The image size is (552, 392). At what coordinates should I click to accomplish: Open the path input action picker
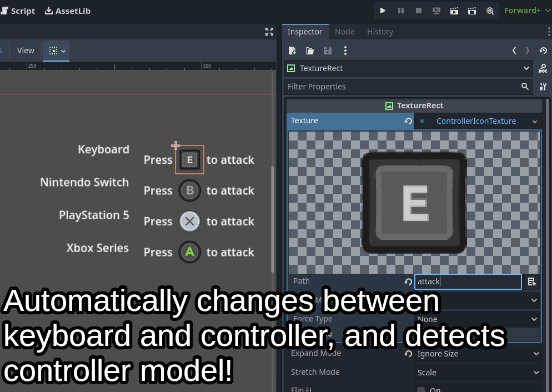coord(531,282)
